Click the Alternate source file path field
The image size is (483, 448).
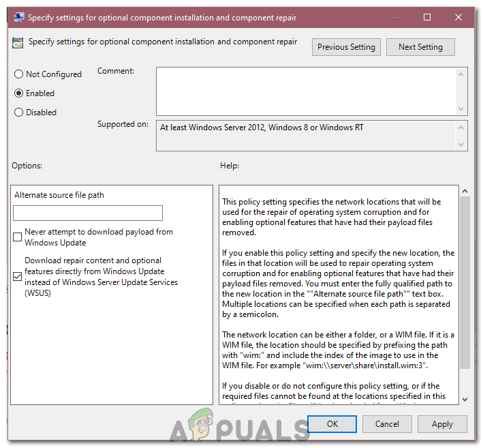point(88,213)
